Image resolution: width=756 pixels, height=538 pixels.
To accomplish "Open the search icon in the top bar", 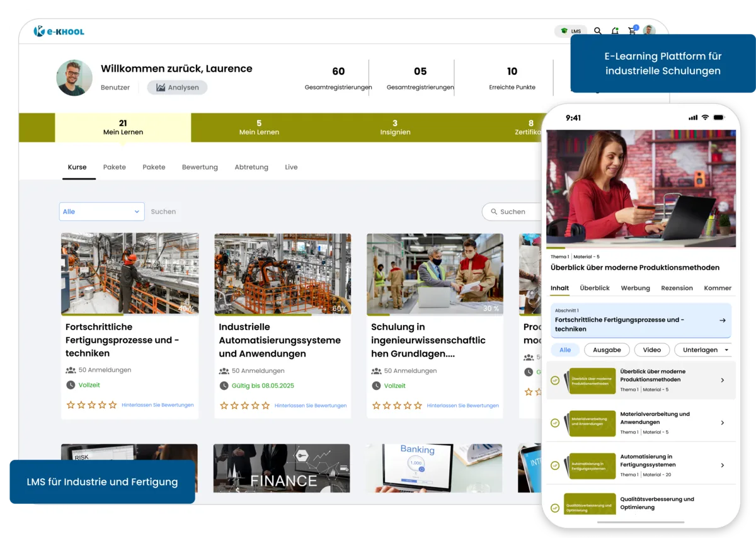I will [x=597, y=30].
